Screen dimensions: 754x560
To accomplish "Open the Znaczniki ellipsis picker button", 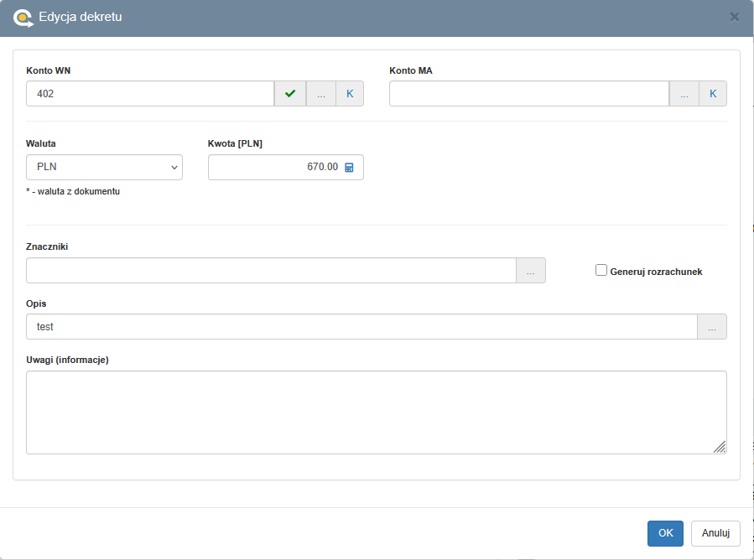I will [x=530, y=271].
